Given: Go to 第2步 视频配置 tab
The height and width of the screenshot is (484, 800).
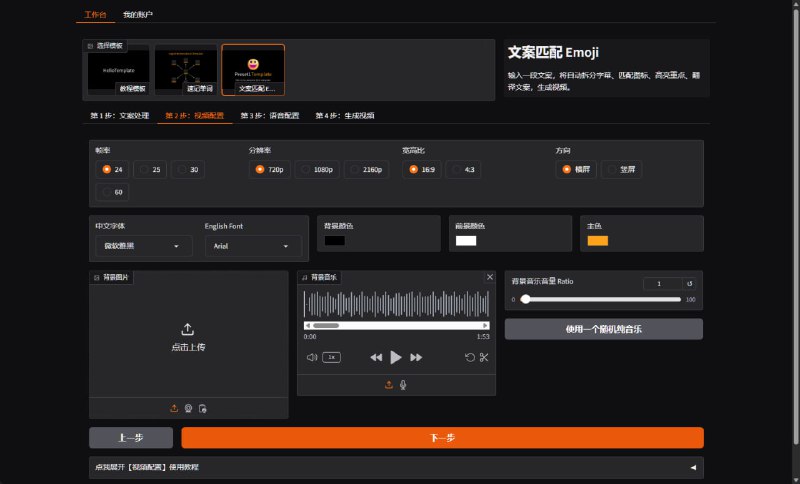Looking at the screenshot, I should tap(194, 116).
